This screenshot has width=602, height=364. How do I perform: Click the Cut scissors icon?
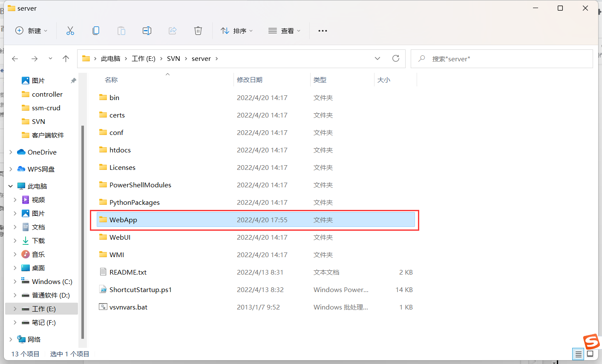tap(70, 31)
